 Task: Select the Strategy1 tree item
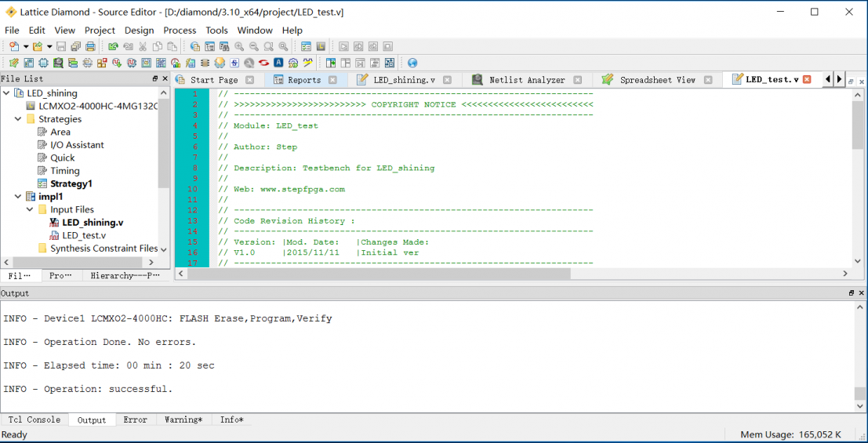pyautogui.click(x=71, y=183)
